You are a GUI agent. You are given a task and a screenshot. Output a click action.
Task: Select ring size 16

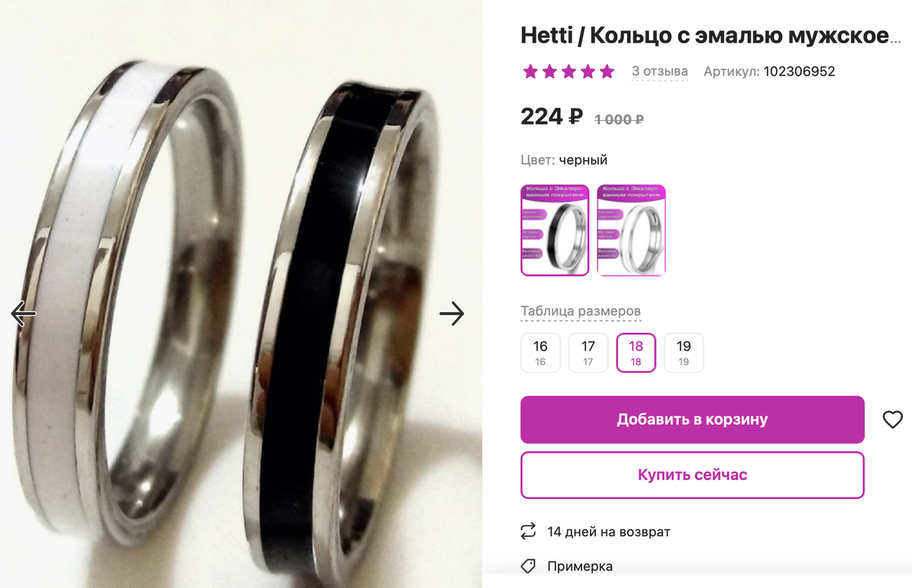pos(540,352)
